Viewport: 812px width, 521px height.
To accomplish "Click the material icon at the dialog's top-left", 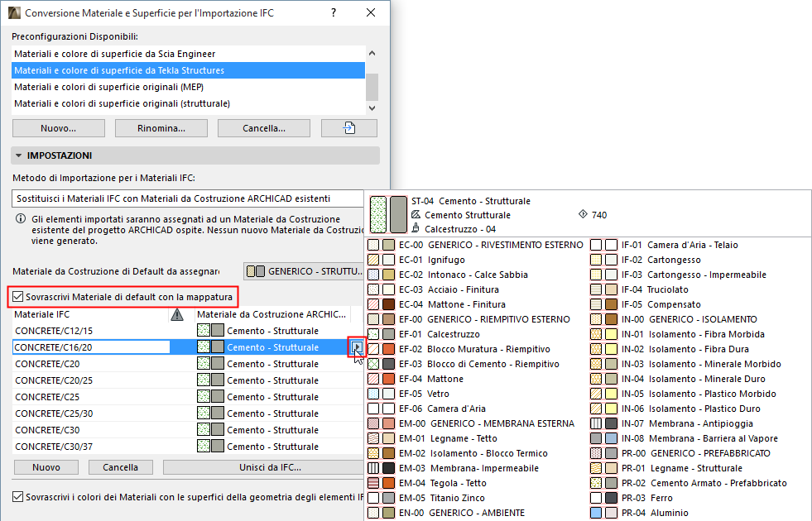I will [x=14, y=12].
